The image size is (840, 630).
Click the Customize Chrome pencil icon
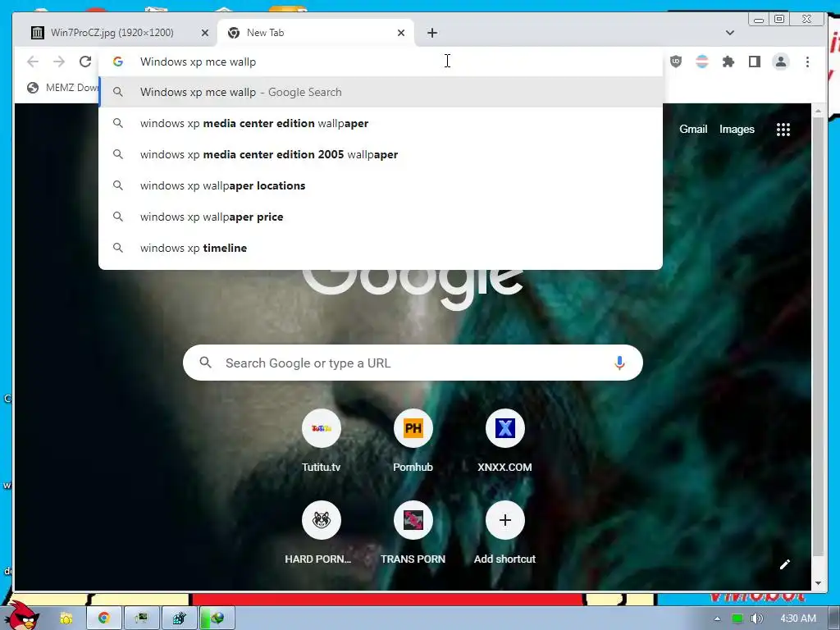[785, 564]
